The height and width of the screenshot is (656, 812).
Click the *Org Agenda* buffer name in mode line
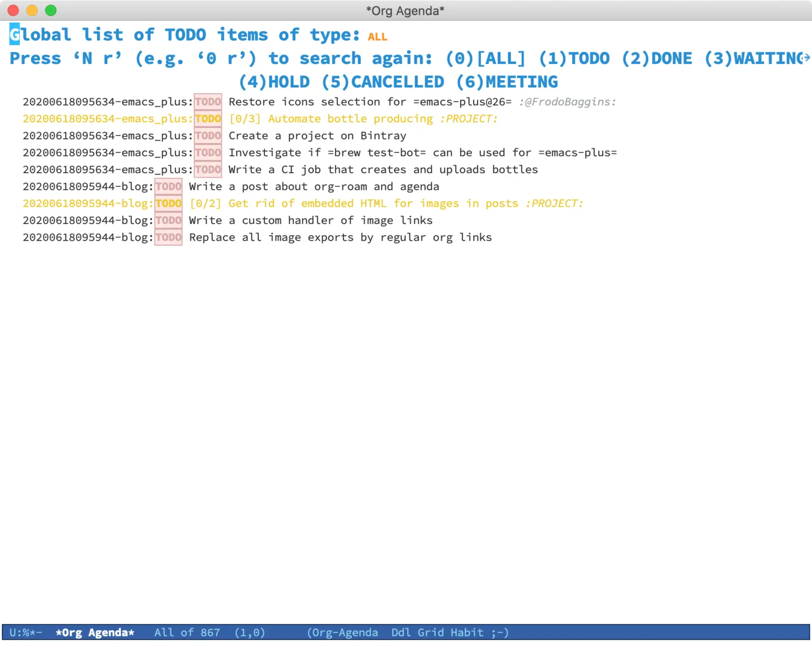click(x=95, y=633)
